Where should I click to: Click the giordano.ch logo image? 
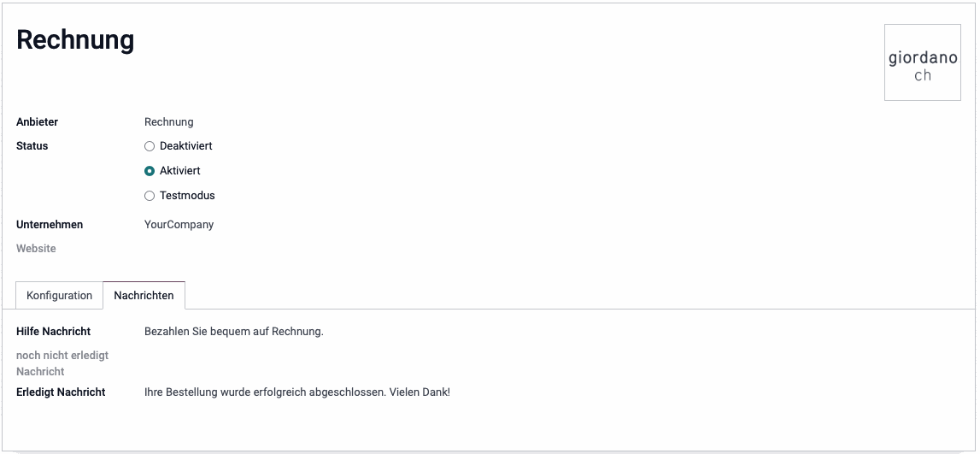point(922,63)
